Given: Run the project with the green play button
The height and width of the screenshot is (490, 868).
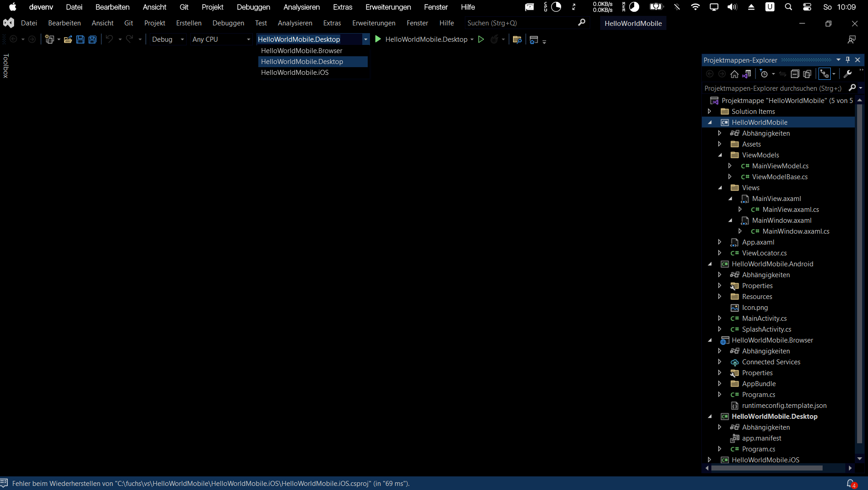Looking at the screenshot, I should pyautogui.click(x=482, y=39).
